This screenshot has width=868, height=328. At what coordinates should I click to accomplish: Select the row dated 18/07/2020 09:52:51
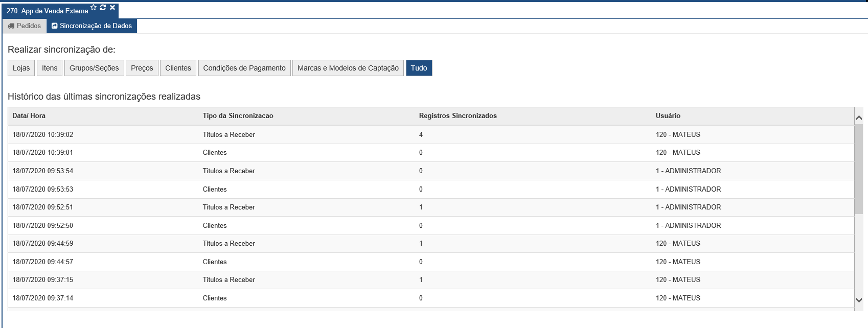click(x=431, y=207)
